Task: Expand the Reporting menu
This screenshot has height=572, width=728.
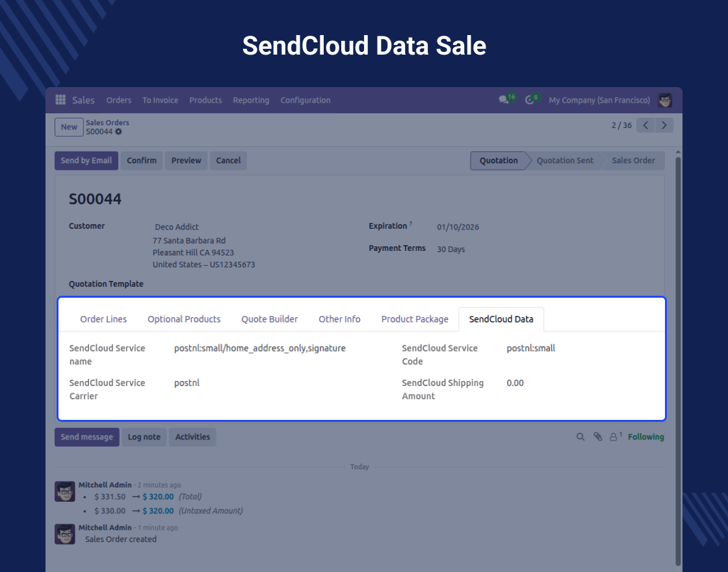Action: [x=251, y=100]
